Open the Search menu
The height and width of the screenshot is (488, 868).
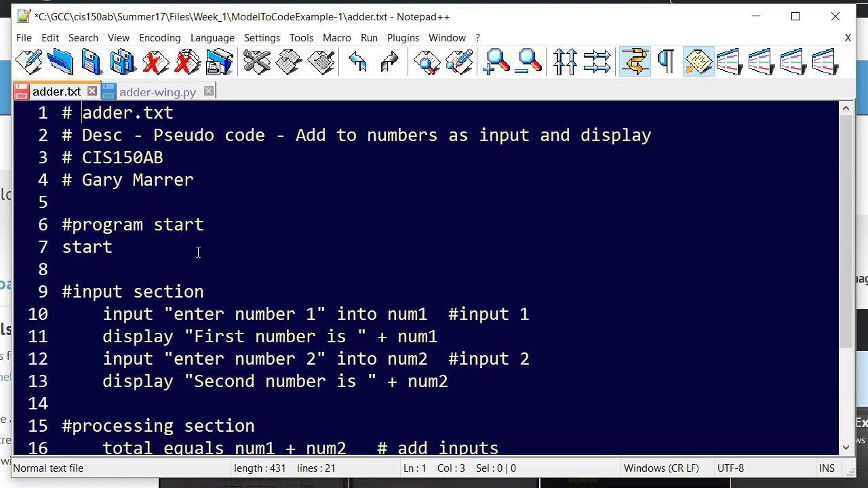pyautogui.click(x=83, y=38)
